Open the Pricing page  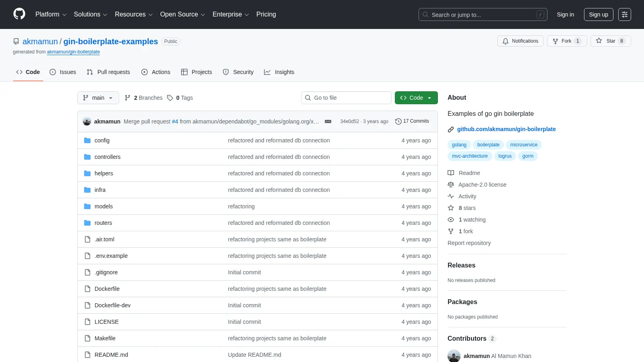pyautogui.click(x=266, y=14)
